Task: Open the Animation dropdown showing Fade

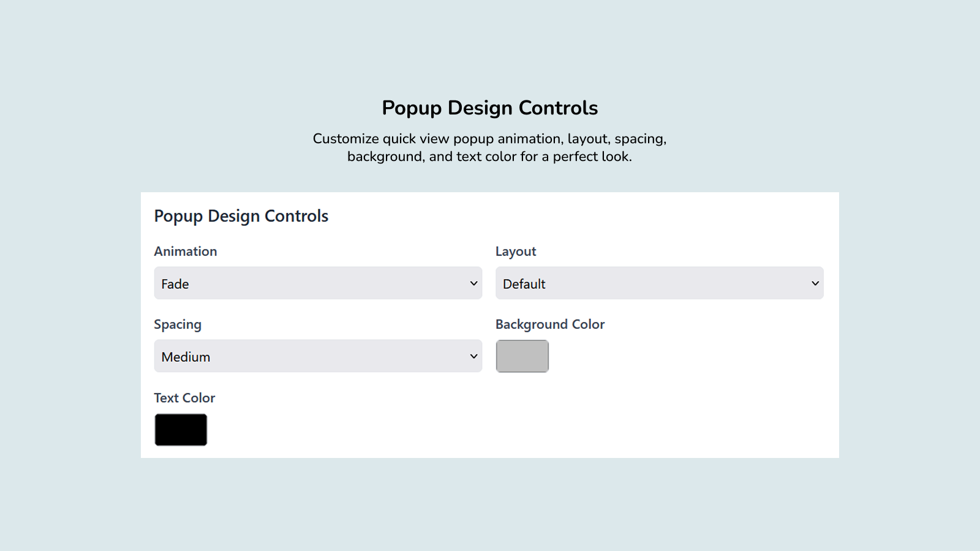Action: 317,283
